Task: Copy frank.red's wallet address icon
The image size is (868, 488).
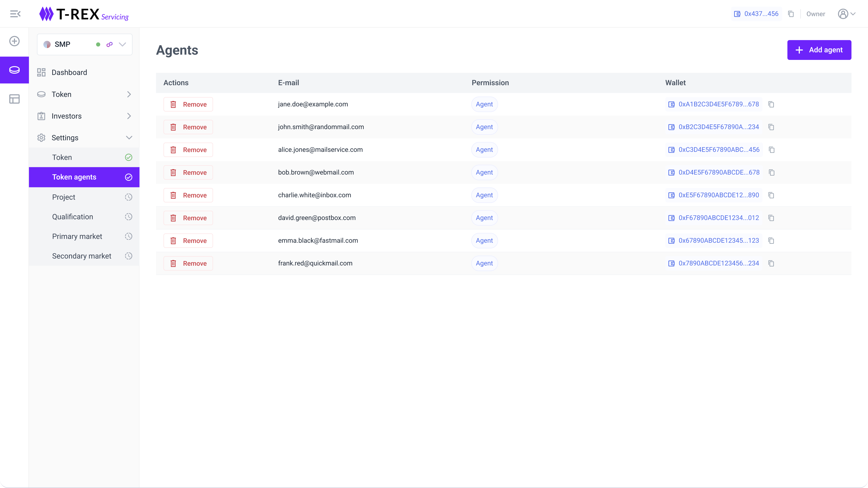Action: (x=771, y=263)
